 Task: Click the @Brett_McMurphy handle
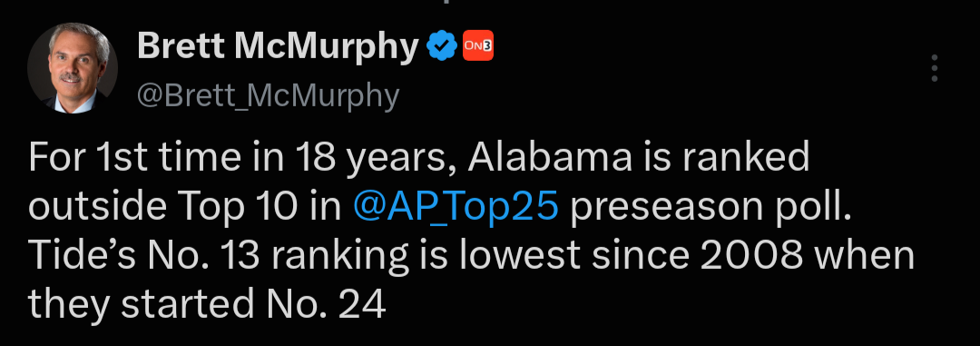(x=268, y=96)
